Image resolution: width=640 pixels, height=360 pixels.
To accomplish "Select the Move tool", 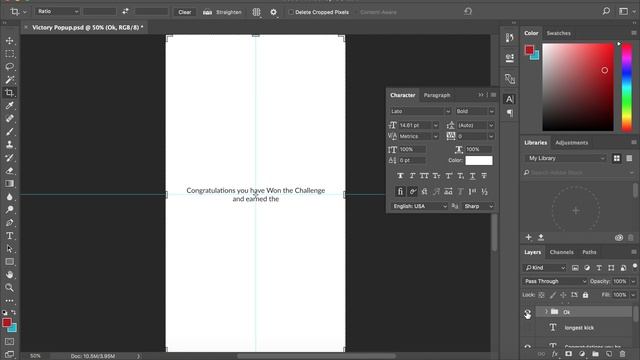I will pyautogui.click(x=9, y=41).
